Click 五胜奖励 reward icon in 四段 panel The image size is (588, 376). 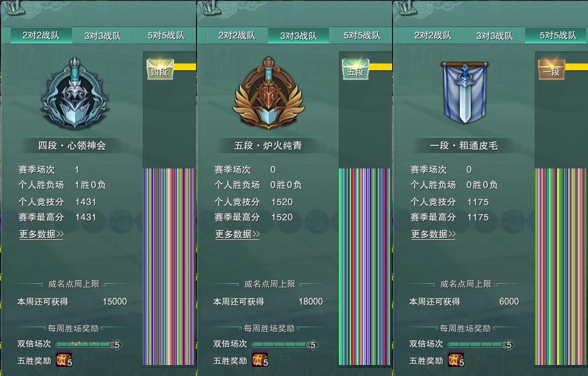64,360
